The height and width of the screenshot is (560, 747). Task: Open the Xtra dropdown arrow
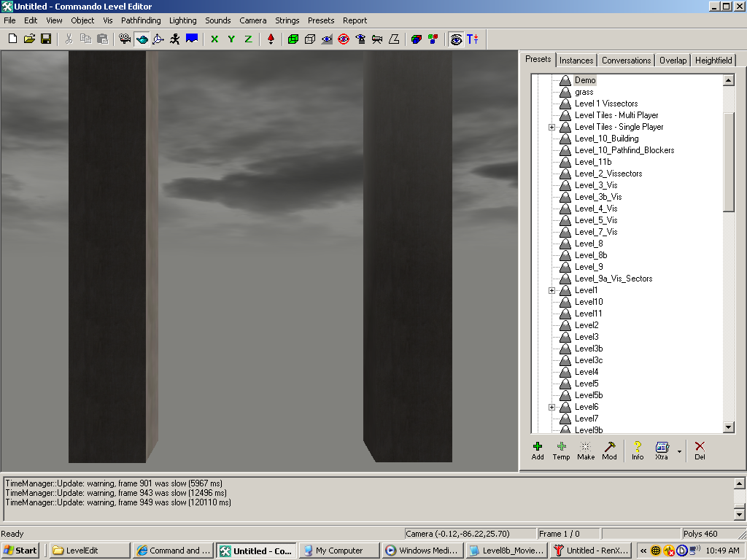(679, 451)
